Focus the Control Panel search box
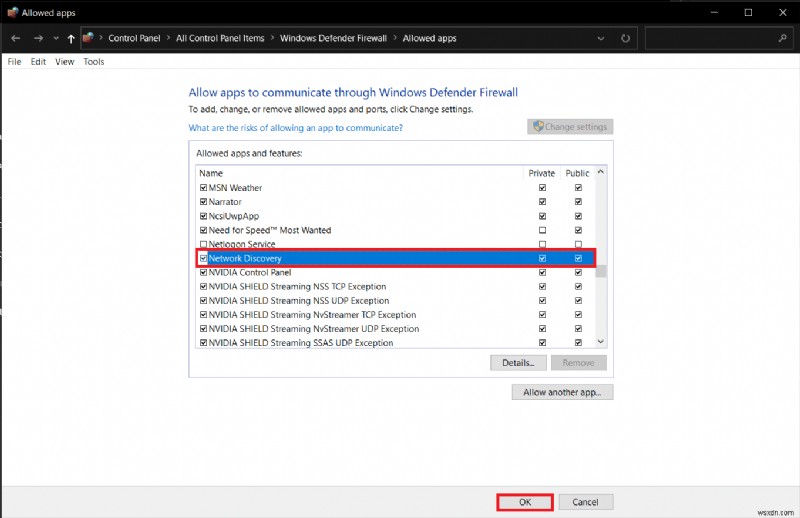 coord(719,38)
